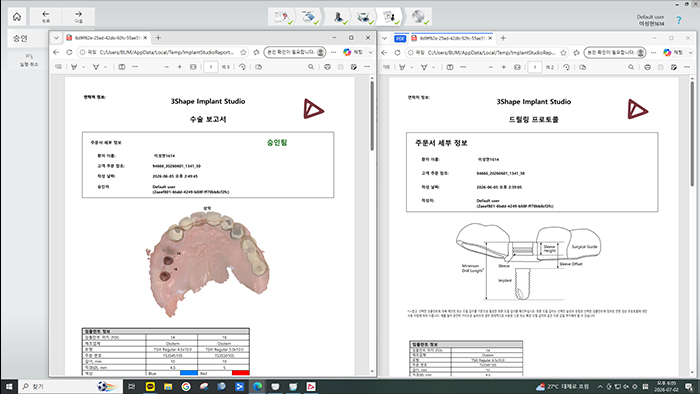Viewport: 700px width, 394px height.
Task: Click the taskbar search box
Action: [x=71, y=386]
